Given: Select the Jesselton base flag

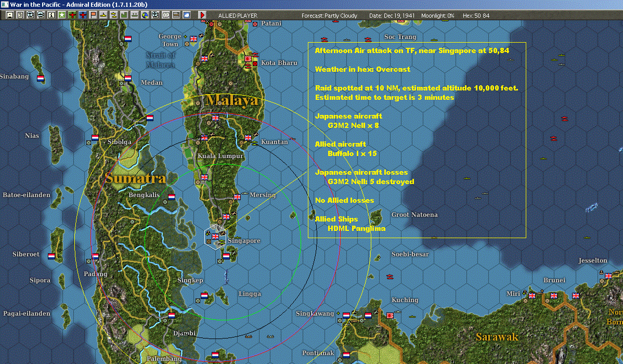Looking at the screenshot, I should click(608, 276).
